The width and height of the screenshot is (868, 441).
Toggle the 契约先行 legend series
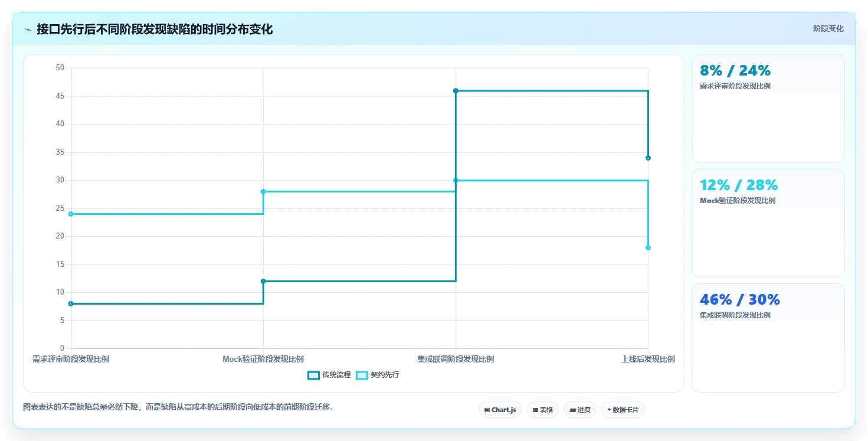pos(378,375)
